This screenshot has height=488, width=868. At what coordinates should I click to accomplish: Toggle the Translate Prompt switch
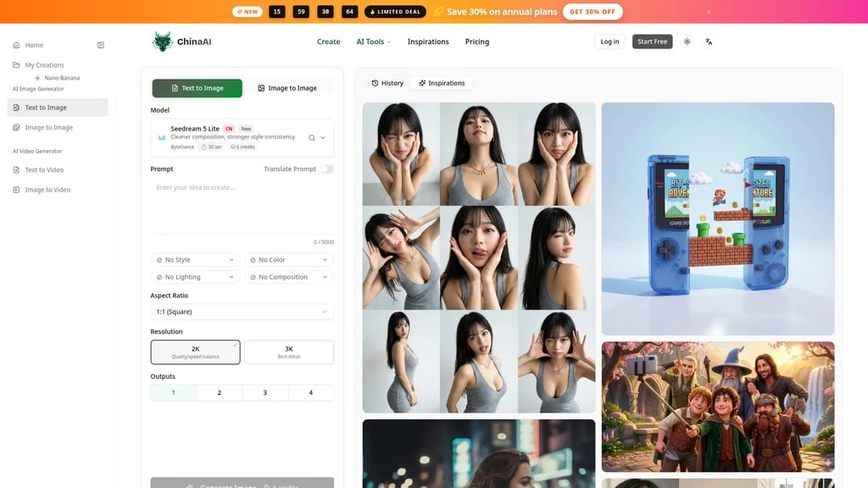point(326,169)
